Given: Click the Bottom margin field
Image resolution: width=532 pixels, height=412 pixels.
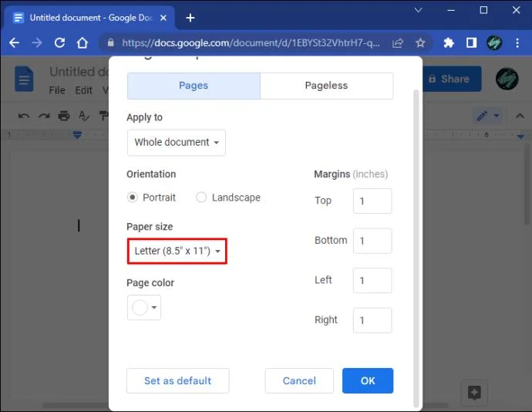Looking at the screenshot, I should point(372,241).
